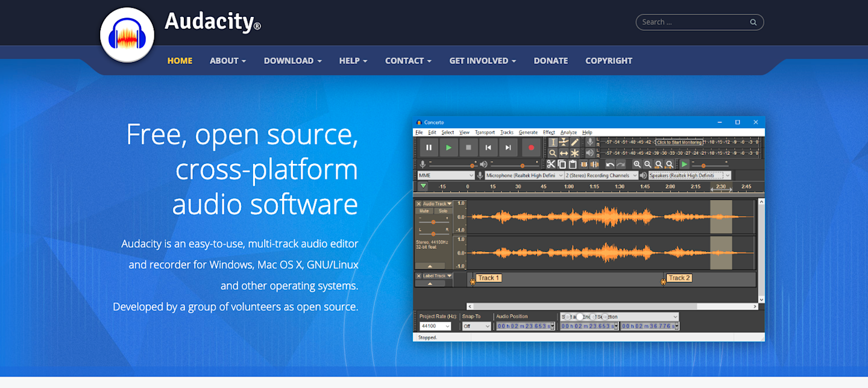Open the Transport menu

click(485, 132)
